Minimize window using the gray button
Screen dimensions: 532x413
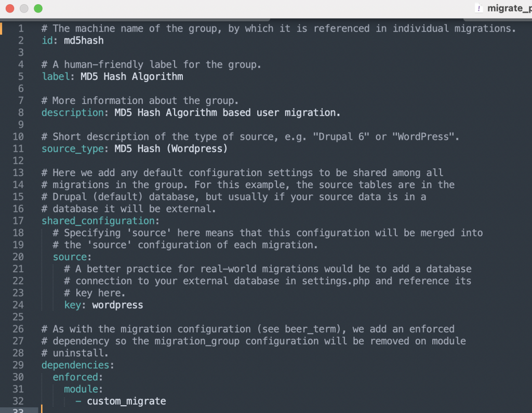(x=24, y=8)
